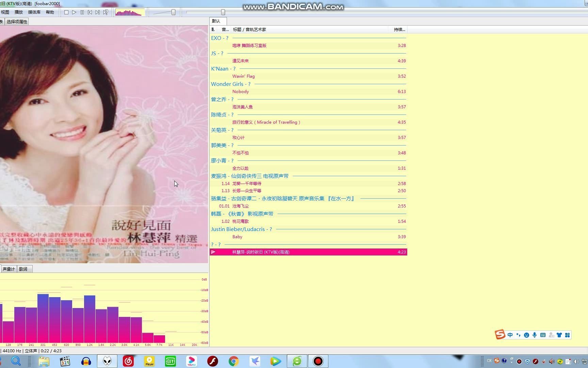Viewport: 588px width, 368px height.
Task: Click the album cover art image
Action: point(104,144)
